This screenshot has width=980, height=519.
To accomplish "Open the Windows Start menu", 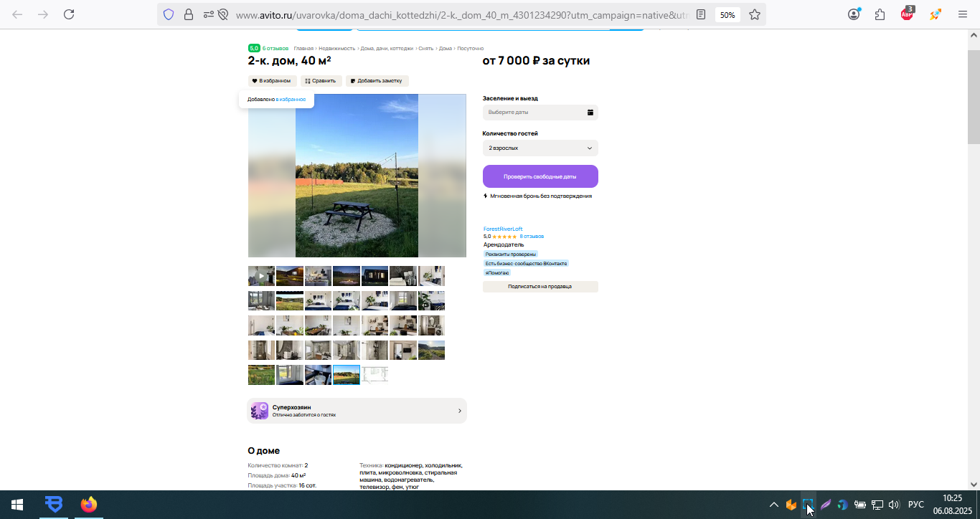I will pyautogui.click(x=17, y=505).
